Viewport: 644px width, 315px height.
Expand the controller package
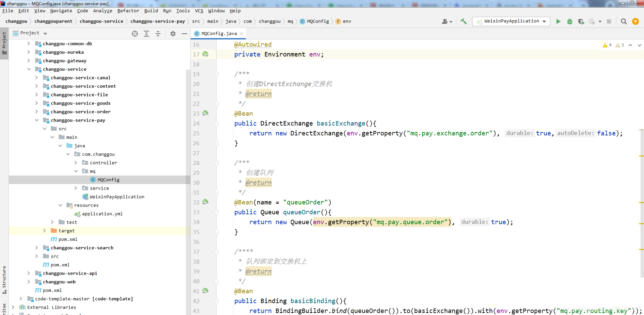pyautogui.click(x=76, y=163)
